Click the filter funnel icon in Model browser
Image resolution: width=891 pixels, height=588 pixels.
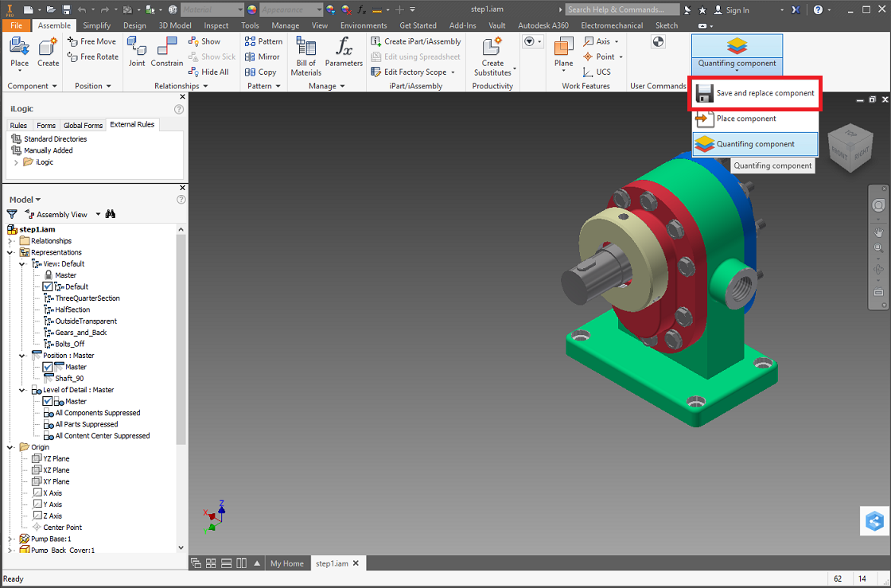click(12, 214)
